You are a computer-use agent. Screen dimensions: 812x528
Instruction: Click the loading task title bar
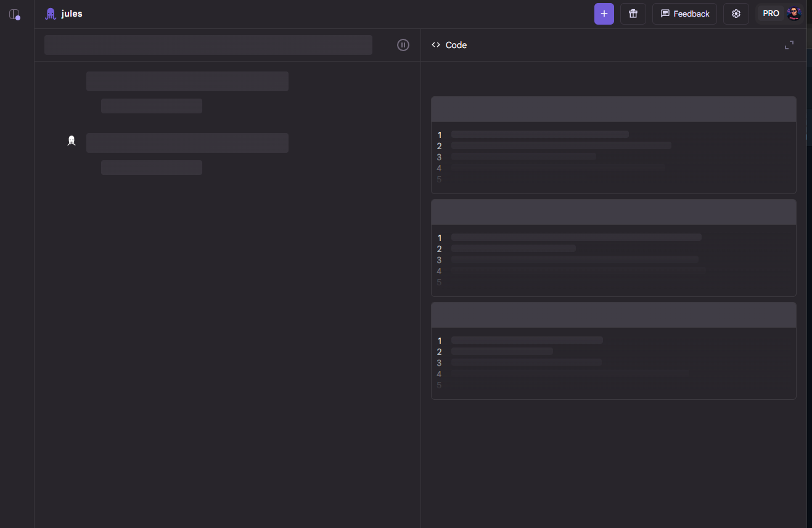click(x=208, y=45)
